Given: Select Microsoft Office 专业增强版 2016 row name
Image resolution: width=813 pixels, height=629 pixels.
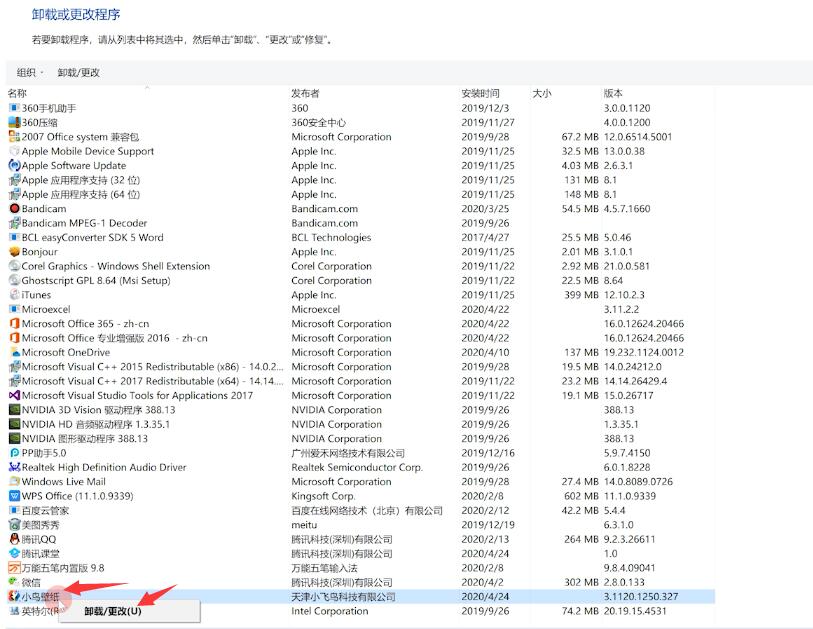Looking at the screenshot, I should click(115, 338).
